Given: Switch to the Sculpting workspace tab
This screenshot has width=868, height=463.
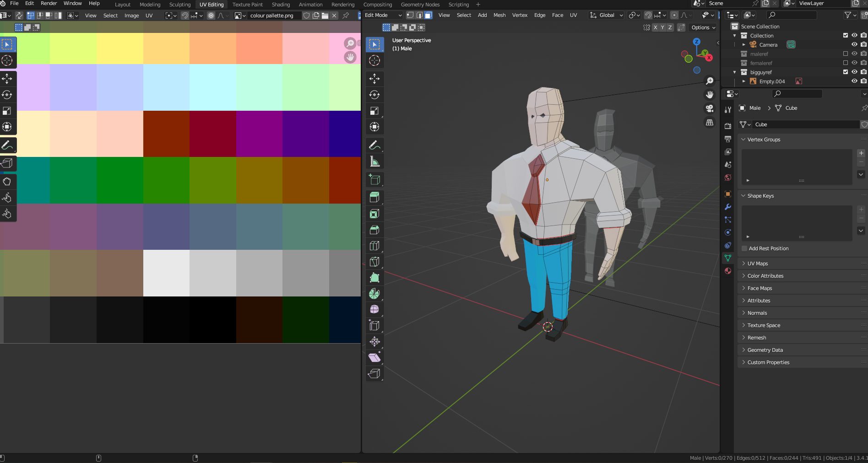Looking at the screenshot, I should (179, 5).
